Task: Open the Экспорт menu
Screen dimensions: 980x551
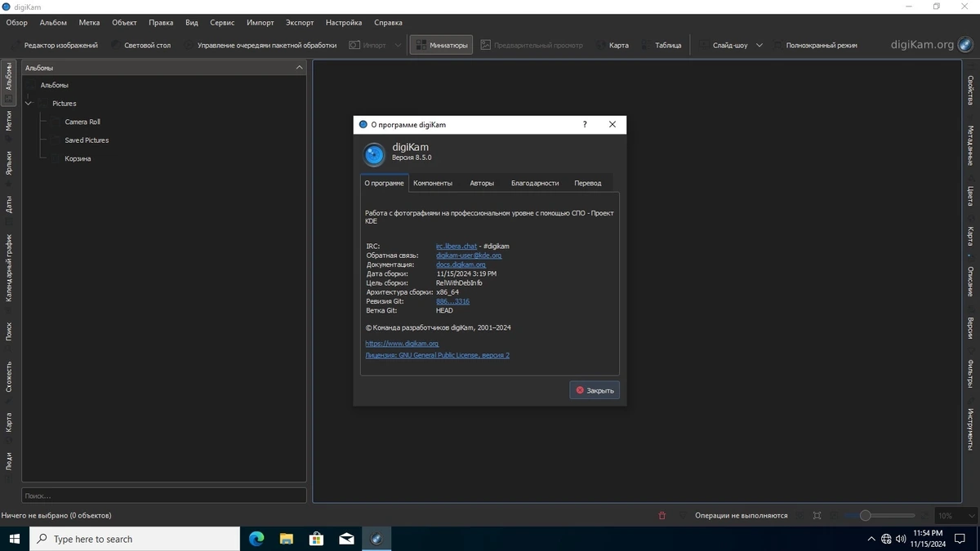Action: tap(300, 23)
